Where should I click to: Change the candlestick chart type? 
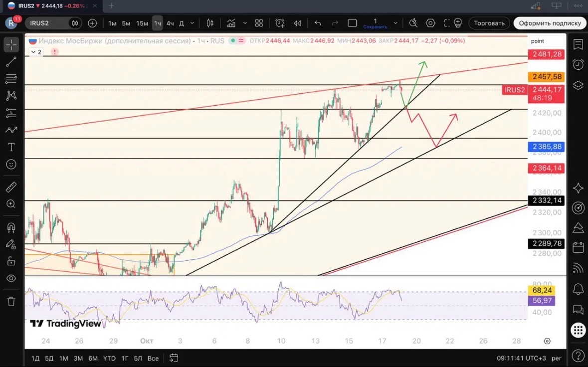click(210, 23)
